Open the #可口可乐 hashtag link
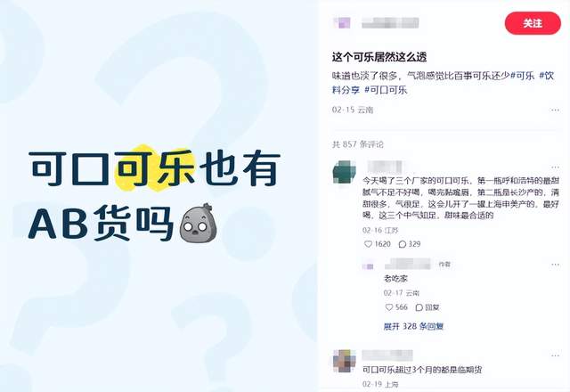This screenshot has width=570, height=392. click(386, 90)
